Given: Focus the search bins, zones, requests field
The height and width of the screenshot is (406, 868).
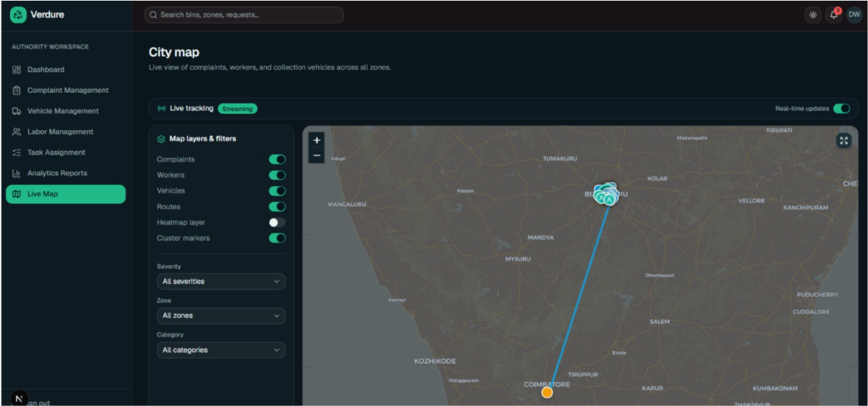Looking at the screenshot, I should 244,15.
